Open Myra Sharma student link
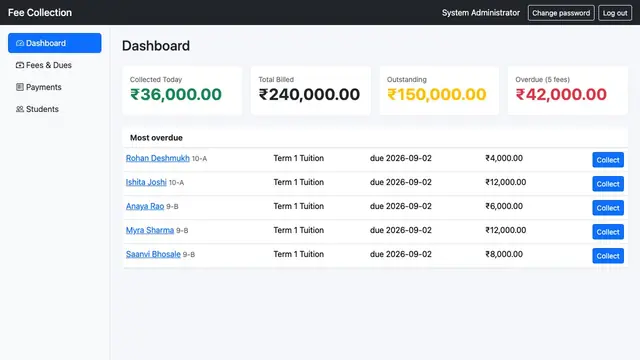Image resolution: width=640 pixels, height=360 pixels. tap(150, 230)
